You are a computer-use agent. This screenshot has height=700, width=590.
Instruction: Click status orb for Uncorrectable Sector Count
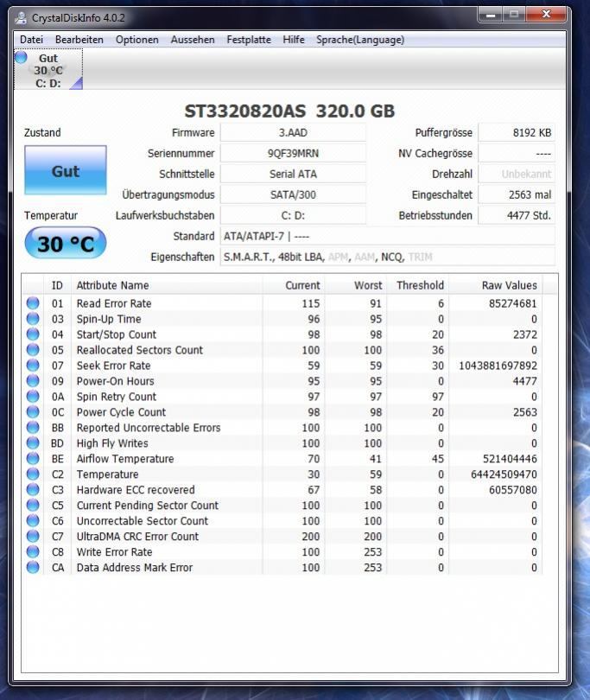click(33, 520)
